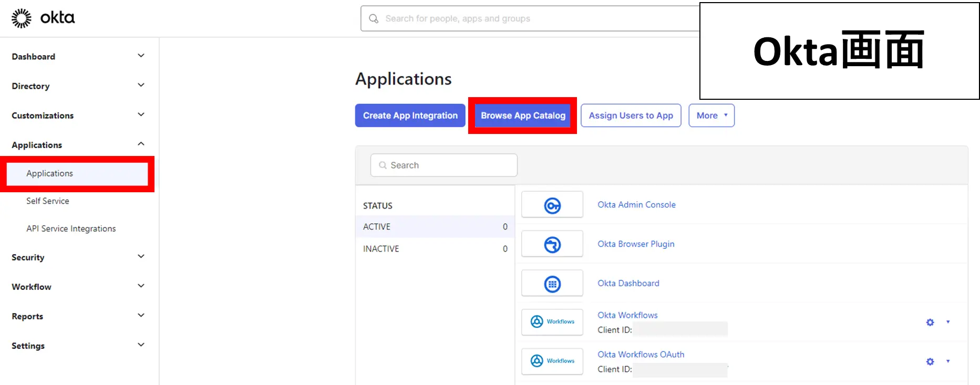The width and height of the screenshot is (980, 385).
Task: Open dropdown arrow for Okta Workflows row
Action: (948, 322)
